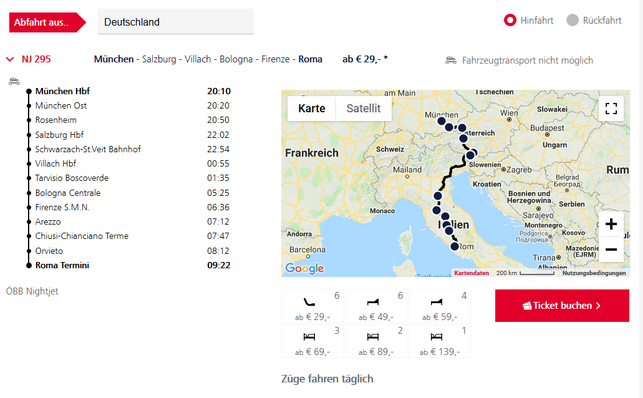
Task: Click Tarvisio Boscoverde stop
Action: [72, 178]
